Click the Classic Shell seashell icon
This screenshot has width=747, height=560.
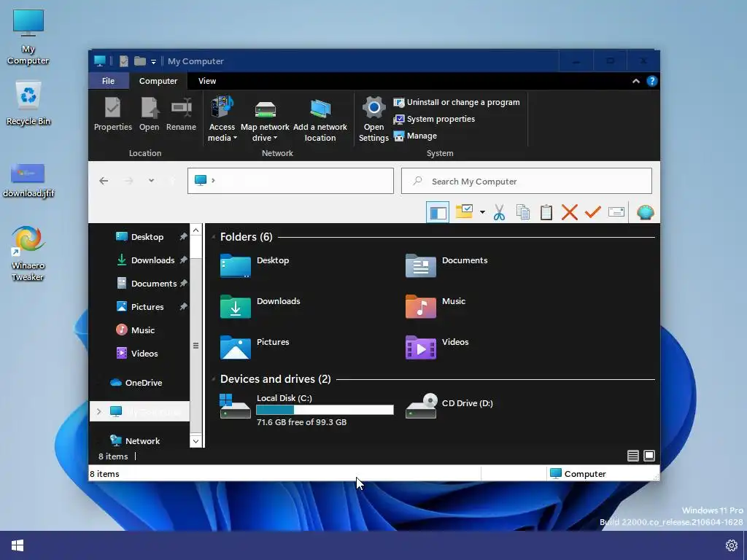pyautogui.click(x=645, y=212)
